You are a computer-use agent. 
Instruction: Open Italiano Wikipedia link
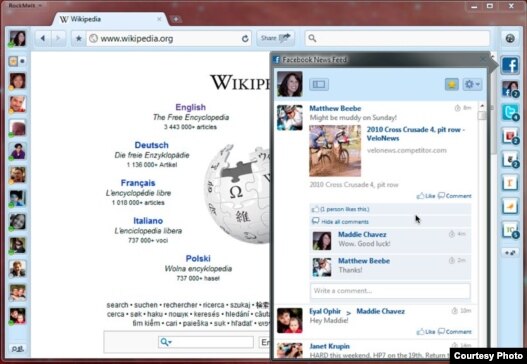pos(148,221)
